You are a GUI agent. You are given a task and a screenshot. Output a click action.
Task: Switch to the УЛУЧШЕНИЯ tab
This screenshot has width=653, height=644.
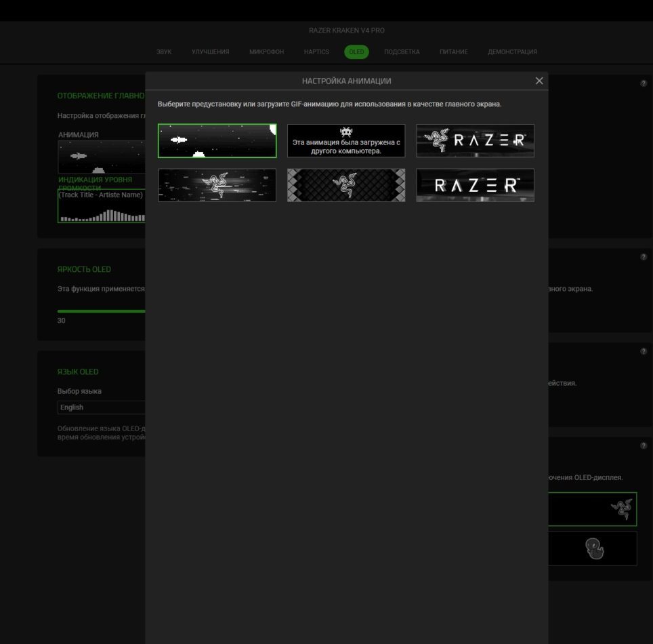[x=210, y=52]
